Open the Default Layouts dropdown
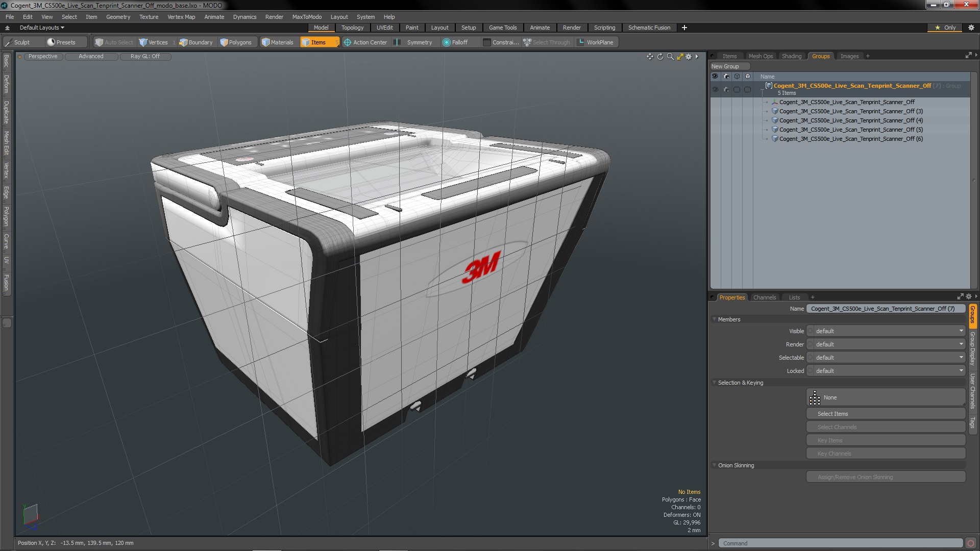Screen dimensions: 980x551 pyautogui.click(x=42, y=28)
